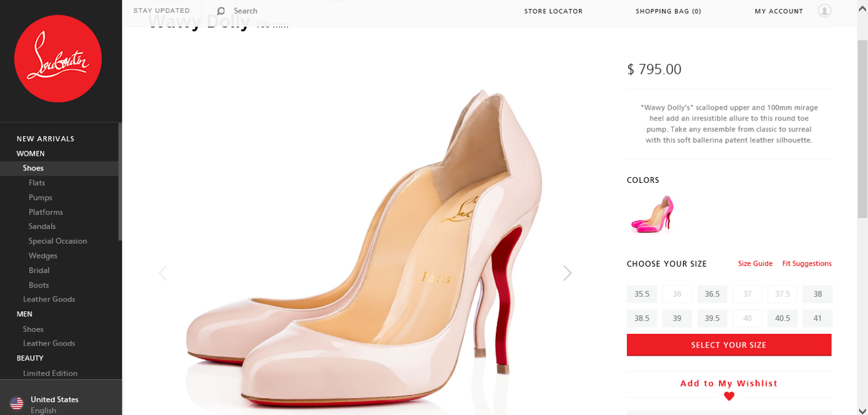Open the Pumps menu item
Screen dimensions: 868x415
40,197
